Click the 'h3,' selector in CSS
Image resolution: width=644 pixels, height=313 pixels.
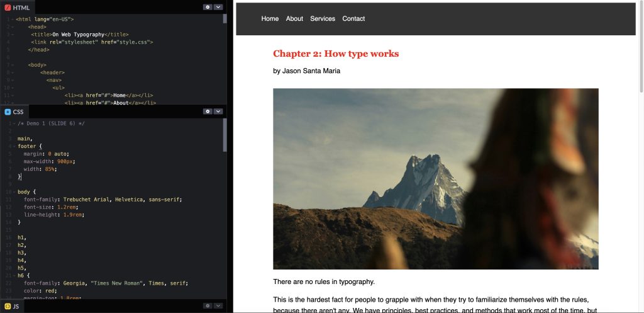22,253
